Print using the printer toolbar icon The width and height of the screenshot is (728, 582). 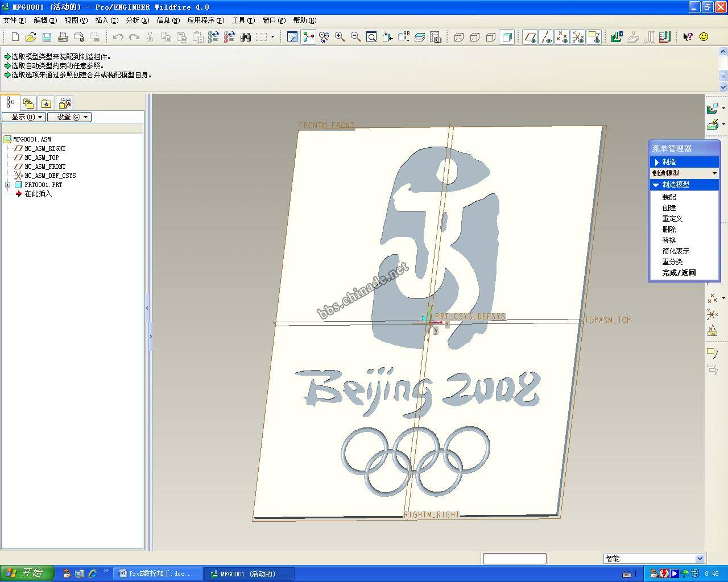pos(63,37)
